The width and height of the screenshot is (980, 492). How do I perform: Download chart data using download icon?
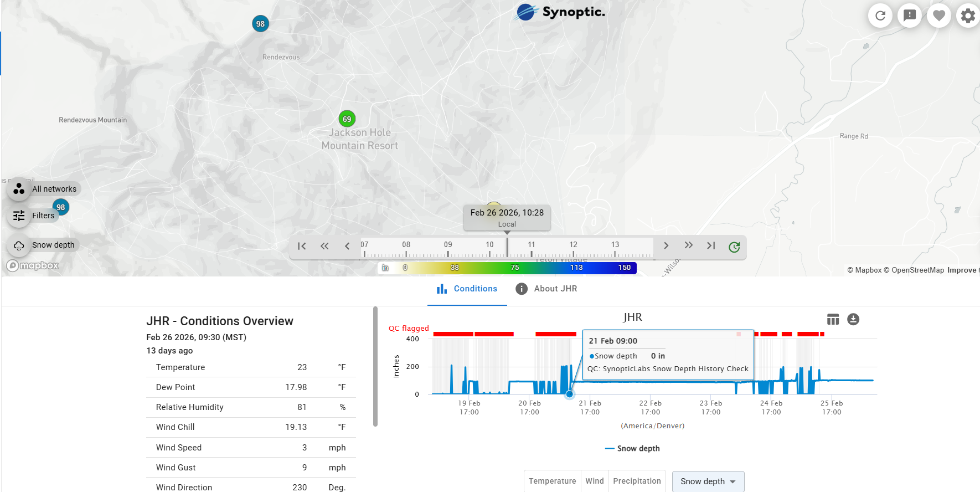853,319
